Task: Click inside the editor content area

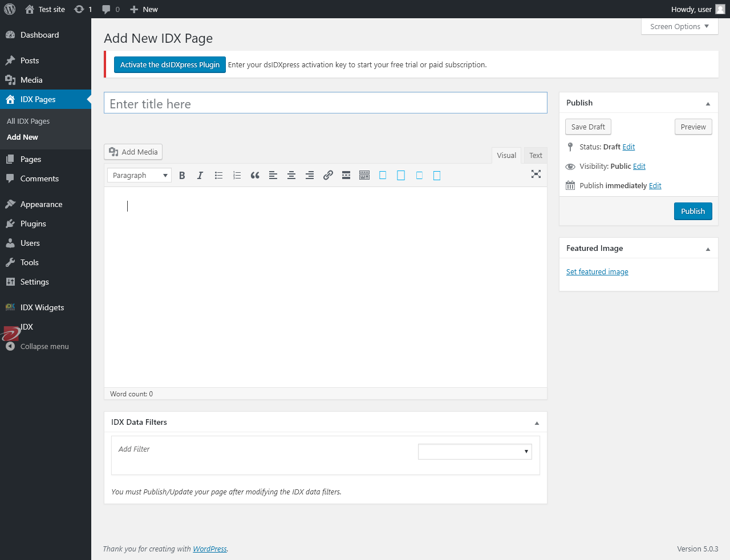Action: pyautogui.click(x=326, y=287)
